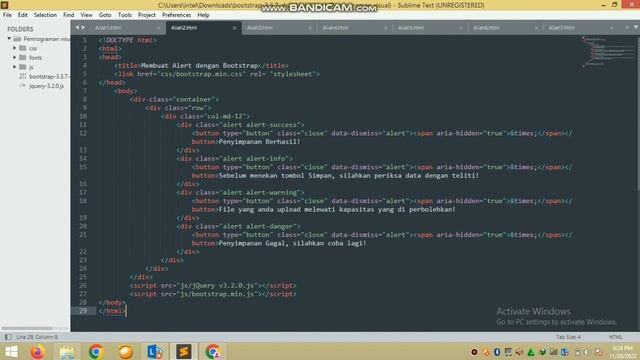This screenshot has height=360, width=640.
Task: Switch to the Alan4.html tab
Action: click(335, 28)
